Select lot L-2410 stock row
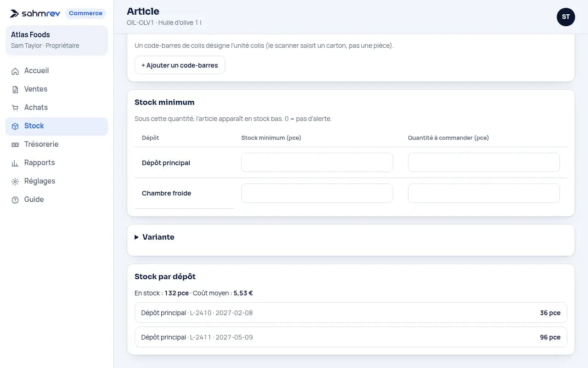The height and width of the screenshot is (368, 588). [351, 313]
